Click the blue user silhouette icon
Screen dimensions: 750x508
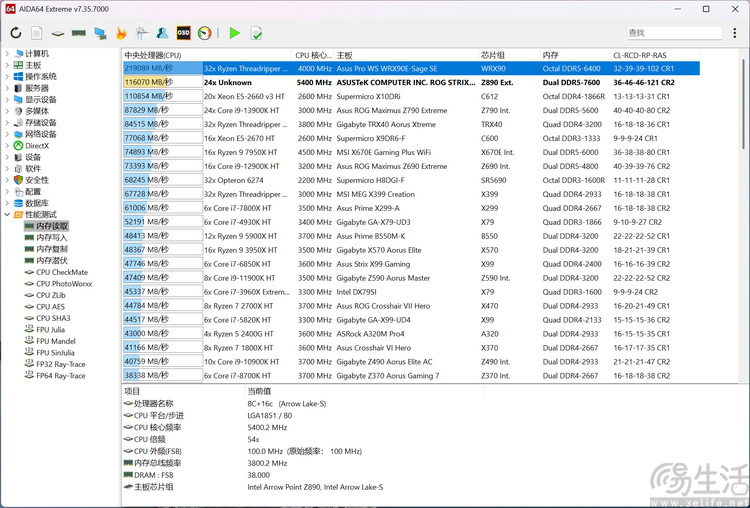(163, 33)
